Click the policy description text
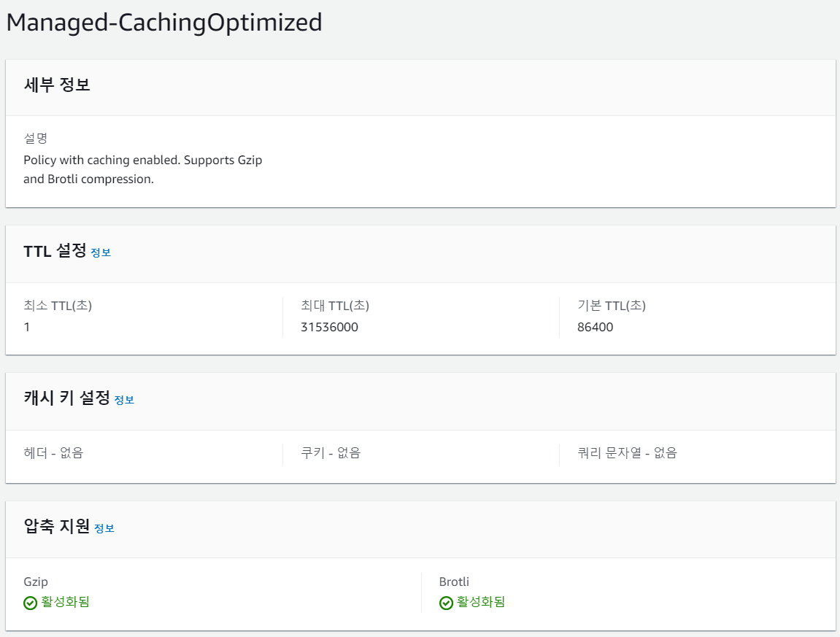Image resolution: width=840 pixels, height=637 pixels. click(142, 169)
